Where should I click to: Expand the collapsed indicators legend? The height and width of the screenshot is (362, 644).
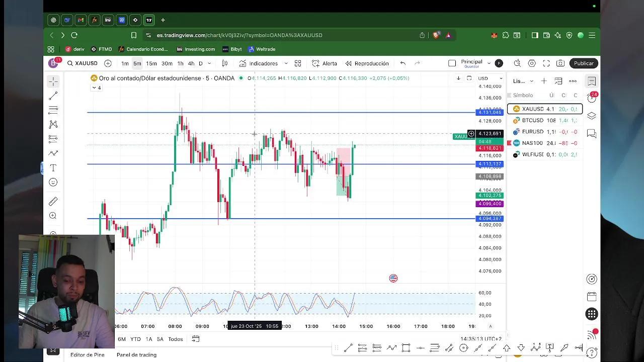click(x=96, y=88)
